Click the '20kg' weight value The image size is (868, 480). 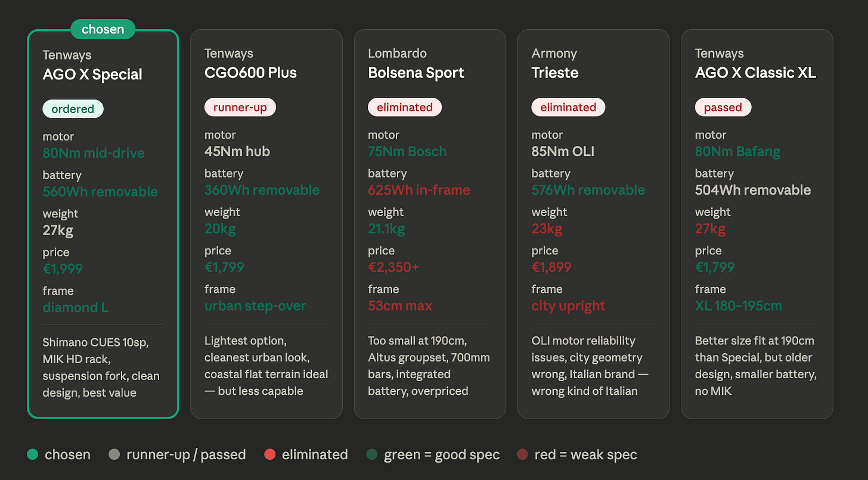[220, 229]
